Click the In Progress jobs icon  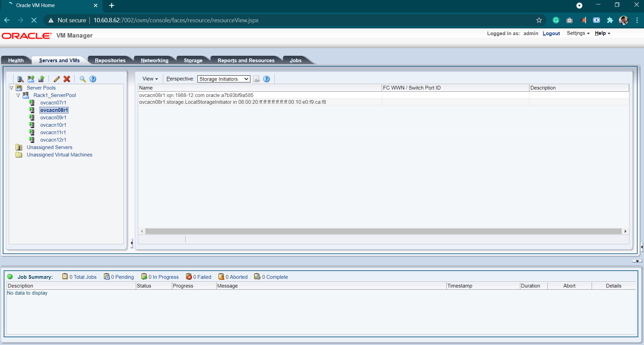[x=144, y=276]
